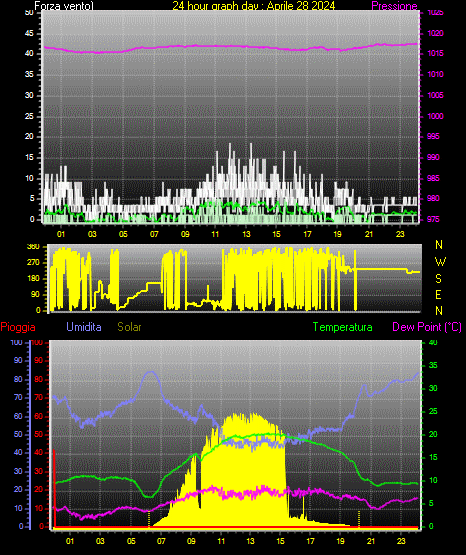Screen dimensions: 466x555
Task: Select the '24 hour graph day : Aprile 28 2024' heading
Action: point(253,5)
